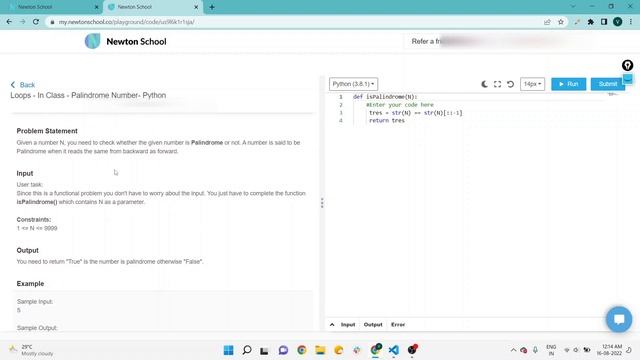Open the editor in fullscreen mode
The height and width of the screenshot is (360, 640).
(x=497, y=84)
